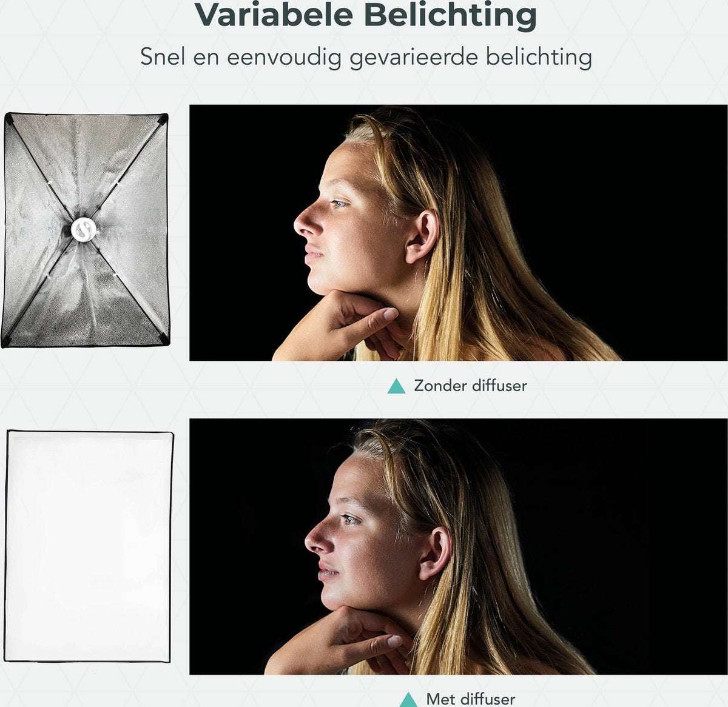
Task: Click the woman's ear in the upper portrait
Action: pos(422,236)
